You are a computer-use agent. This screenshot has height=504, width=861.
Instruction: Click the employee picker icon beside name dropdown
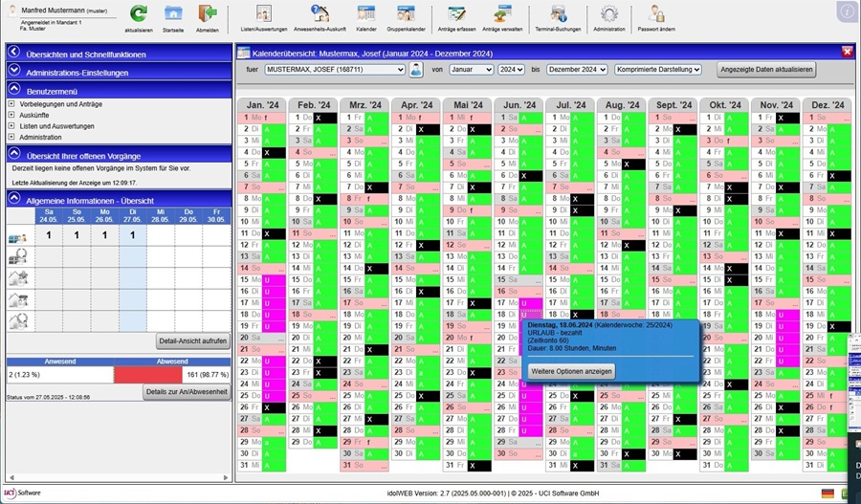coord(416,70)
